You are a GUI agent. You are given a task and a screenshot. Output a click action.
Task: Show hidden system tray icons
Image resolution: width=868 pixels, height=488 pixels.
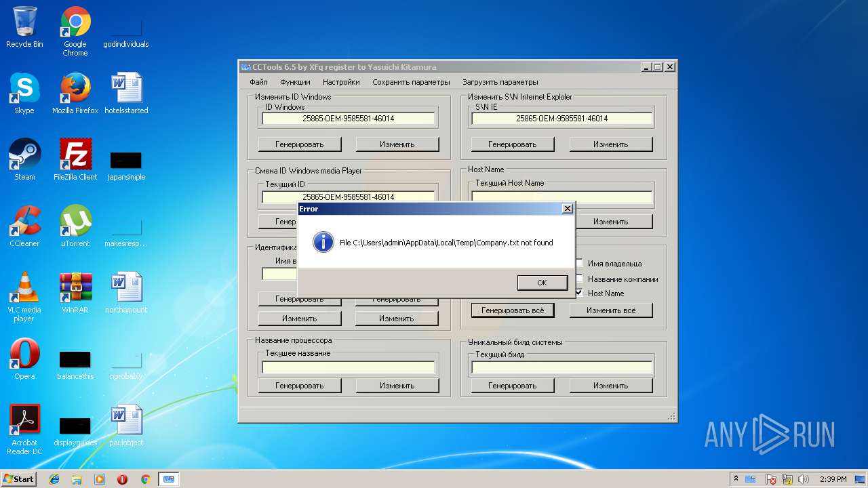coord(736,479)
